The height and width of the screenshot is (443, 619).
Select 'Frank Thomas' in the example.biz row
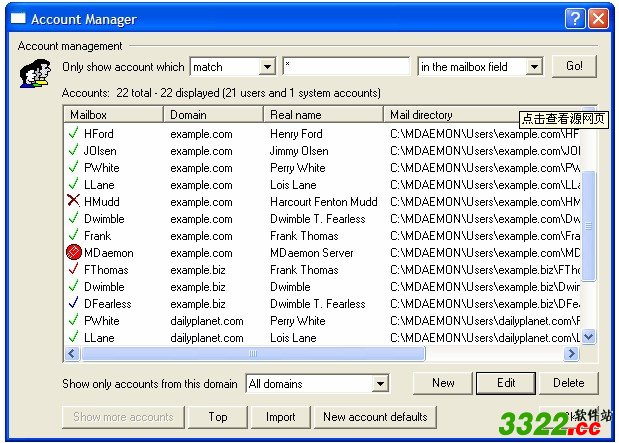click(x=304, y=270)
